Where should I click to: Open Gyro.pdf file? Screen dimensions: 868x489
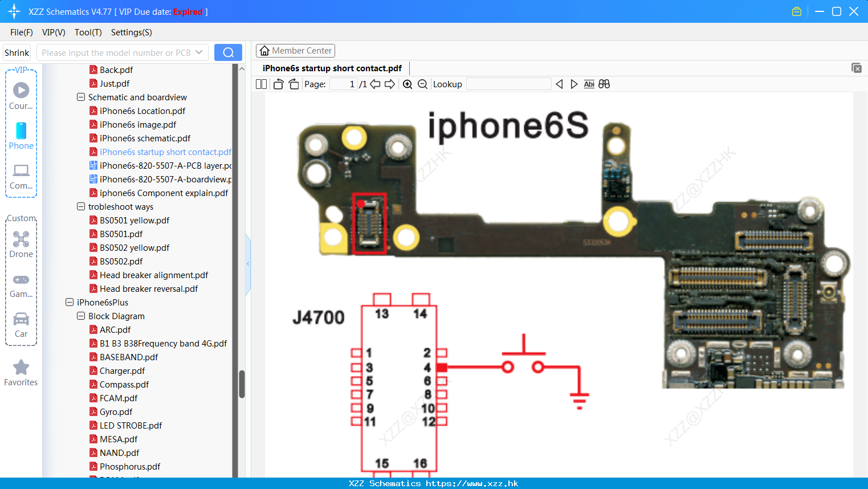(x=116, y=411)
